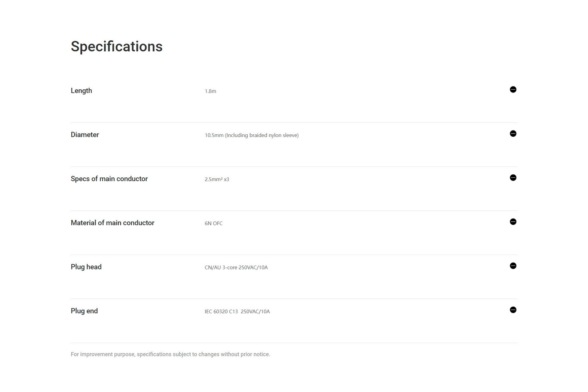Click minus icon beside Material of main conductor
Image resolution: width=588 pixels, height=392 pixels.
(513, 222)
